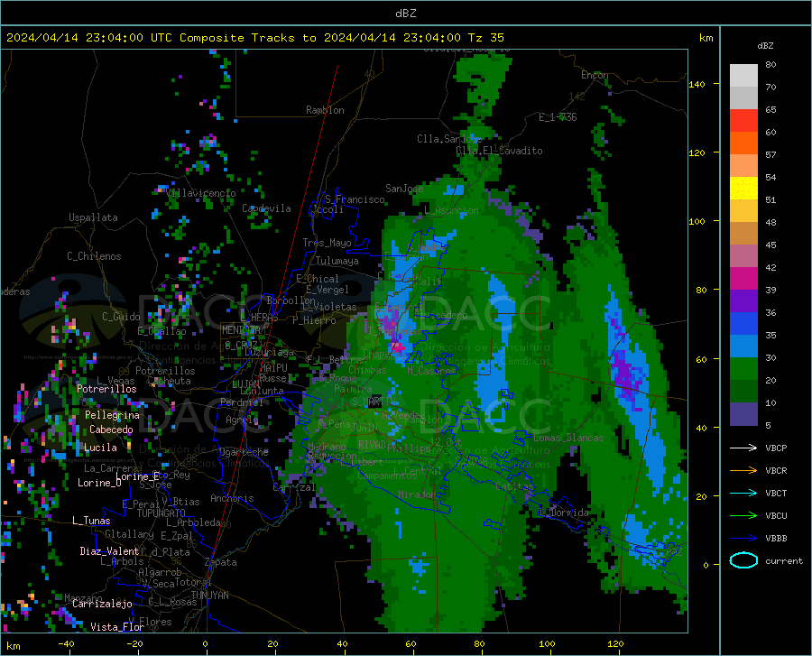
Task: Click the TUNUYAN town label
Action: coord(209,596)
